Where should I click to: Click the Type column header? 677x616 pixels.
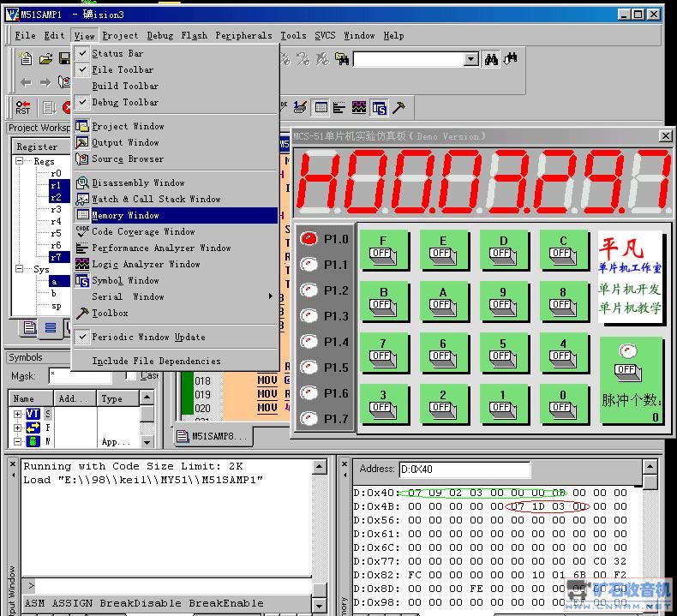point(118,398)
